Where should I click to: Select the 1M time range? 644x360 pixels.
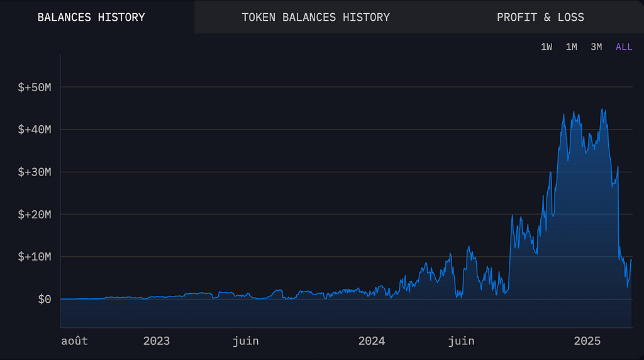[571, 47]
